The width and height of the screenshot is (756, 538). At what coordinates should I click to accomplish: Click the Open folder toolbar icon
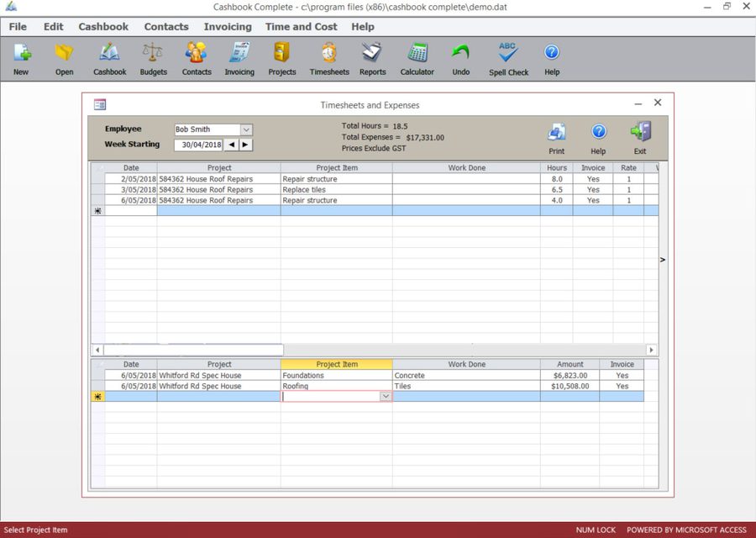click(x=64, y=53)
